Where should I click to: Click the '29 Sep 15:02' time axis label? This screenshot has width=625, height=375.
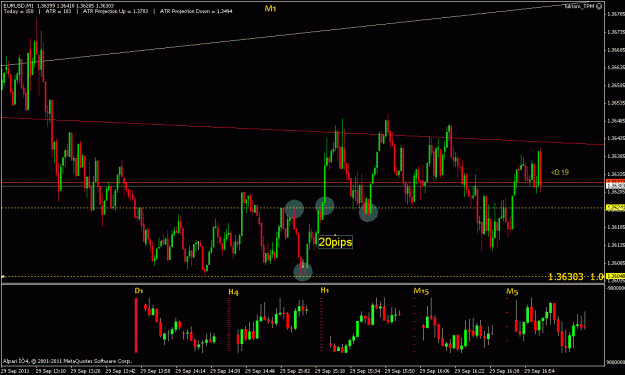[x=295, y=371]
